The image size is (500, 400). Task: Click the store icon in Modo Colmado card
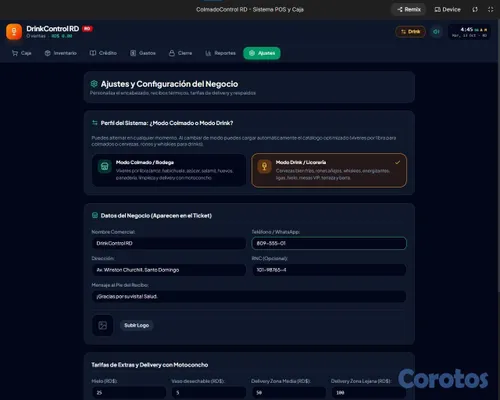tap(105, 166)
